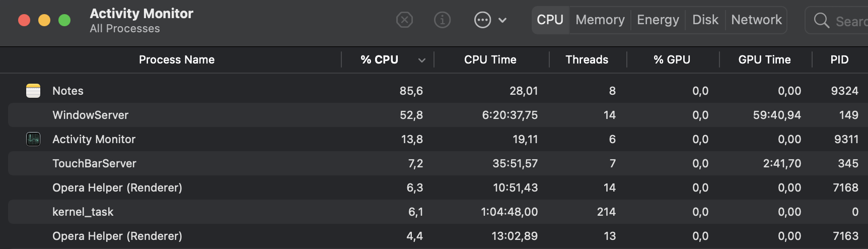Sort by Threads column header
The image size is (868, 249).
pos(587,60)
